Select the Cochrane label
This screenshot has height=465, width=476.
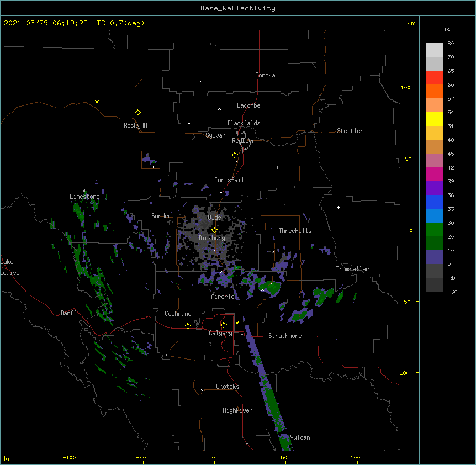tap(178, 314)
